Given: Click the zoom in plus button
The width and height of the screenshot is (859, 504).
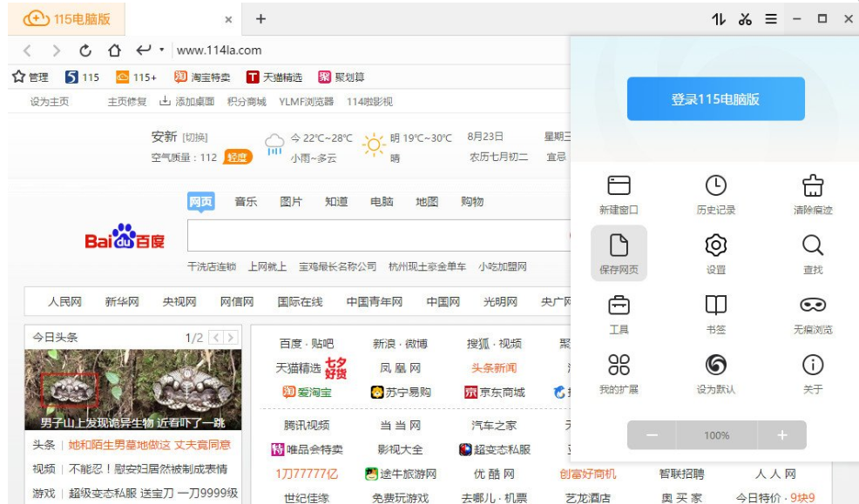Looking at the screenshot, I should click(x=781, y=435).
